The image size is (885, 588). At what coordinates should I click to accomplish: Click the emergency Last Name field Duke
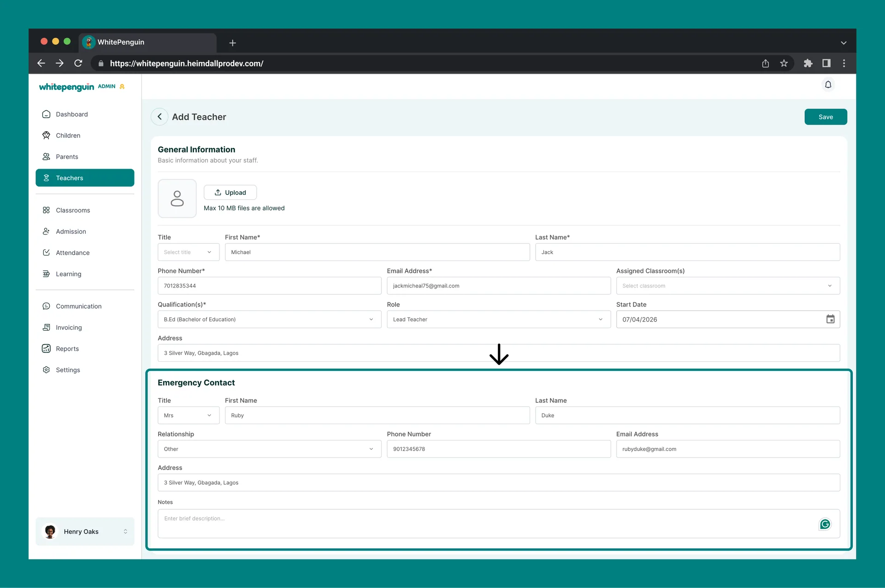[687, 415]
